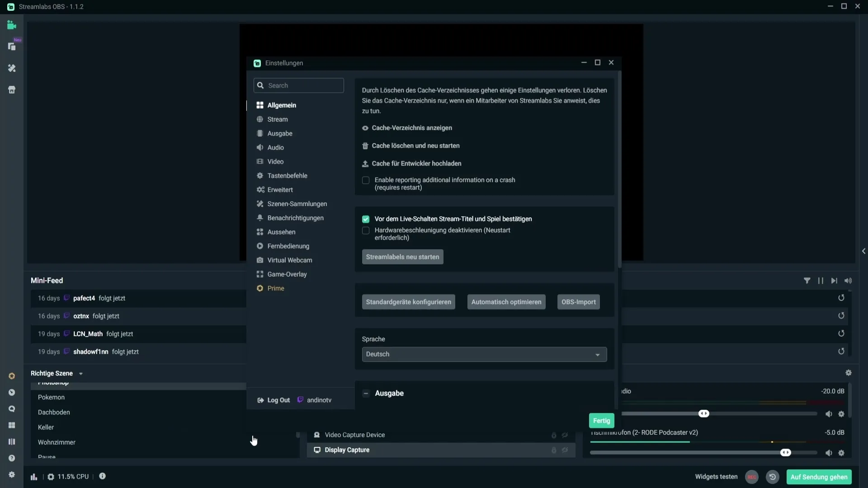The image size is (868, 488).
Task: Replay the oztnx follow alert
Action: click(x=841, y=316)
